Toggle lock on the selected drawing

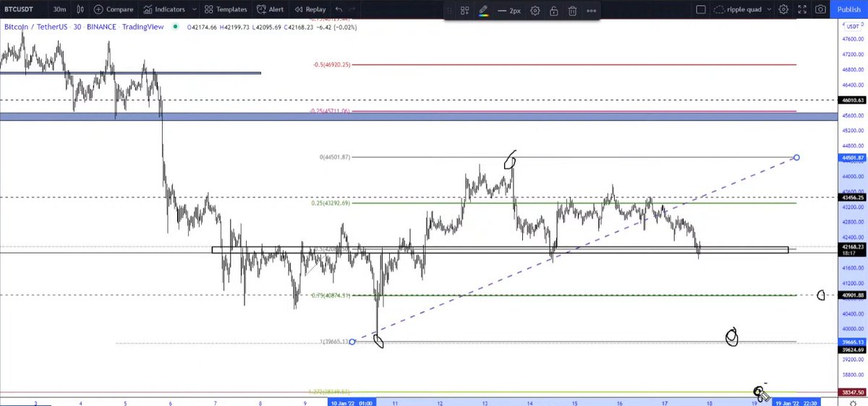553,11
